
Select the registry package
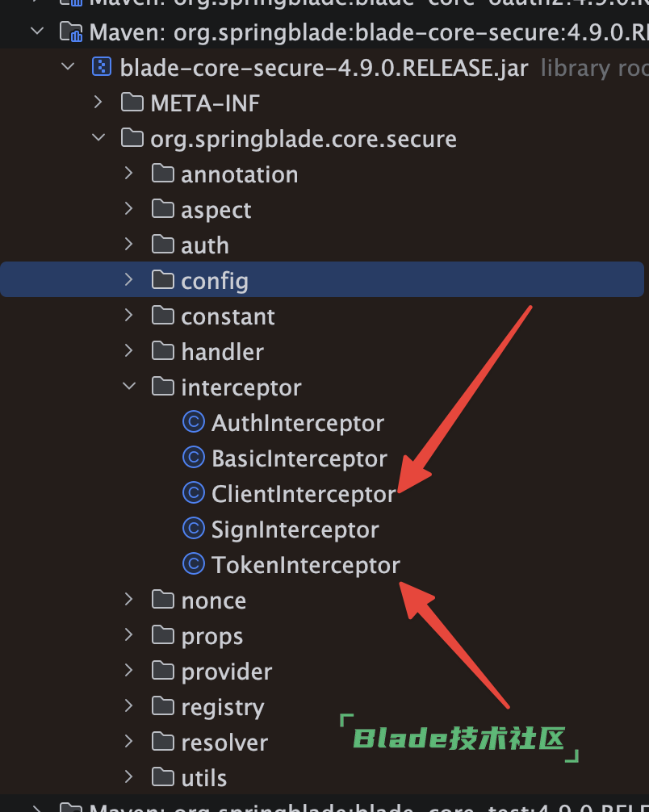[x=222, y=706]
